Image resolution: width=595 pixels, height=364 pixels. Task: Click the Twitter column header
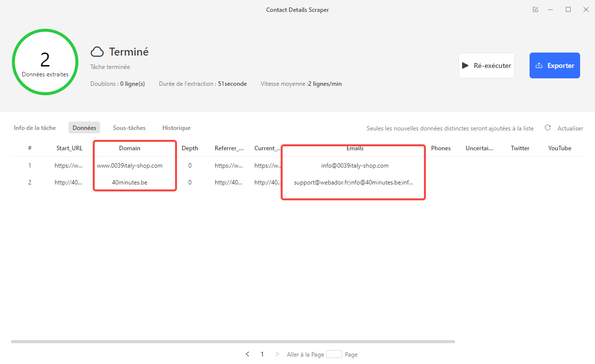[x=520, y=148]
